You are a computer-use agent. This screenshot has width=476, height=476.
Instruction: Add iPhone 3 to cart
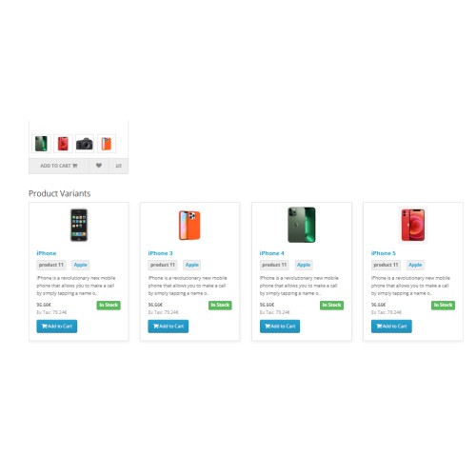click(169, 327)
